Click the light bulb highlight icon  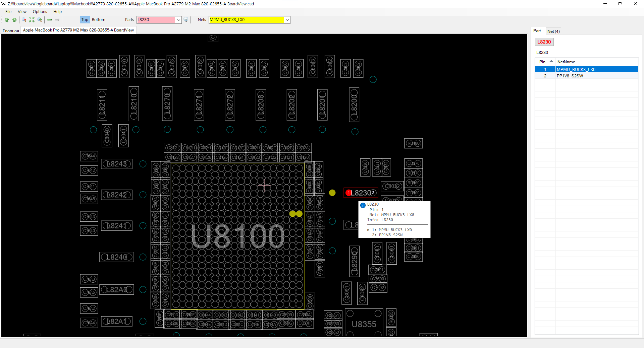pos(186,20)
